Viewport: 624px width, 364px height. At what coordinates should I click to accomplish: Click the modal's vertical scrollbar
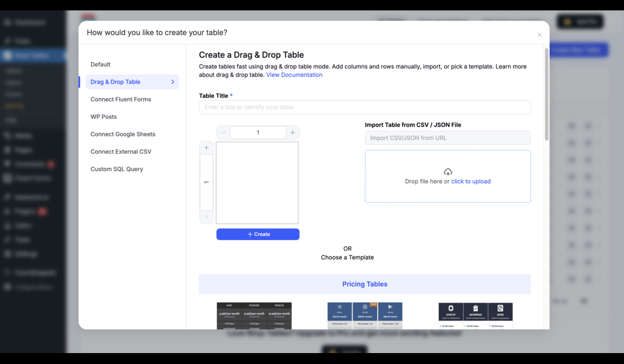[547, 94]
